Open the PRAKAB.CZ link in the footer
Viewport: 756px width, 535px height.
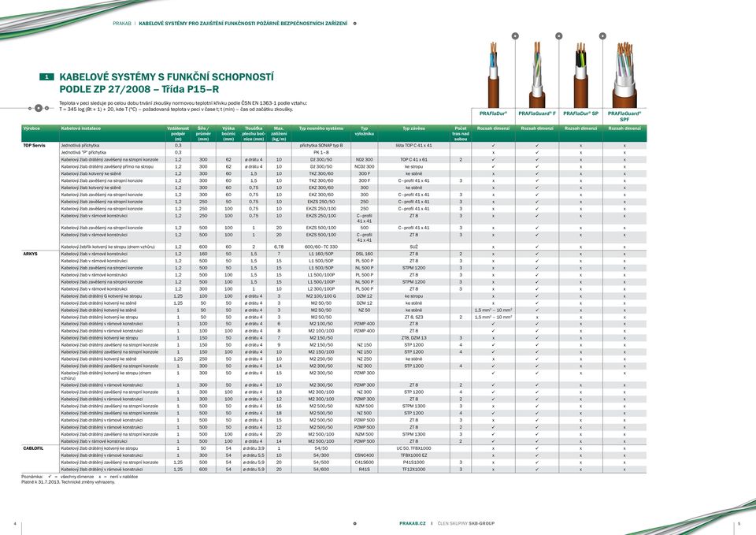(413, 523)
